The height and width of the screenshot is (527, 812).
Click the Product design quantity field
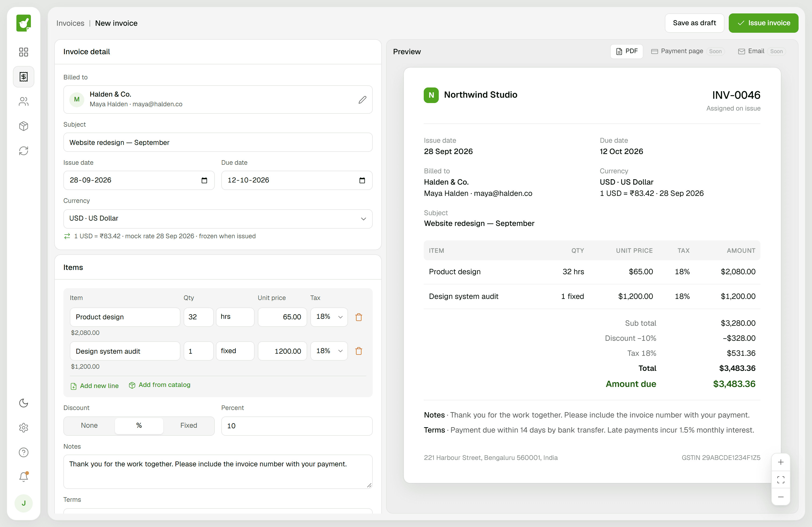point(198,317)
